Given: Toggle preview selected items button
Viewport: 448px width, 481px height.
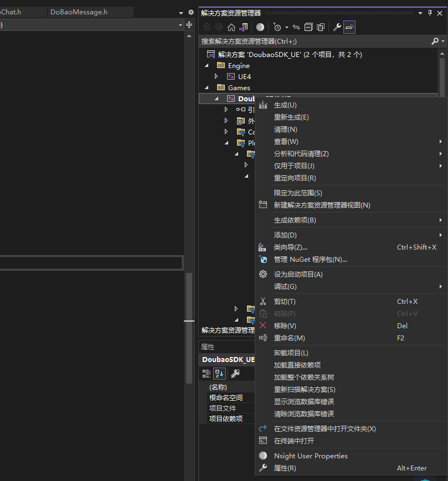Looking at the screenshot, I should tap(349, 27).
